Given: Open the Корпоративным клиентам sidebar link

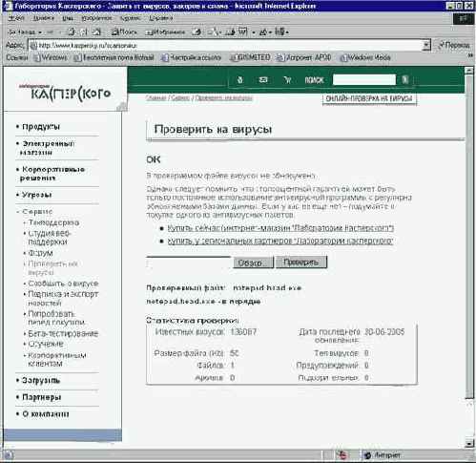Looking at the screenshot, I should (57, 359).
